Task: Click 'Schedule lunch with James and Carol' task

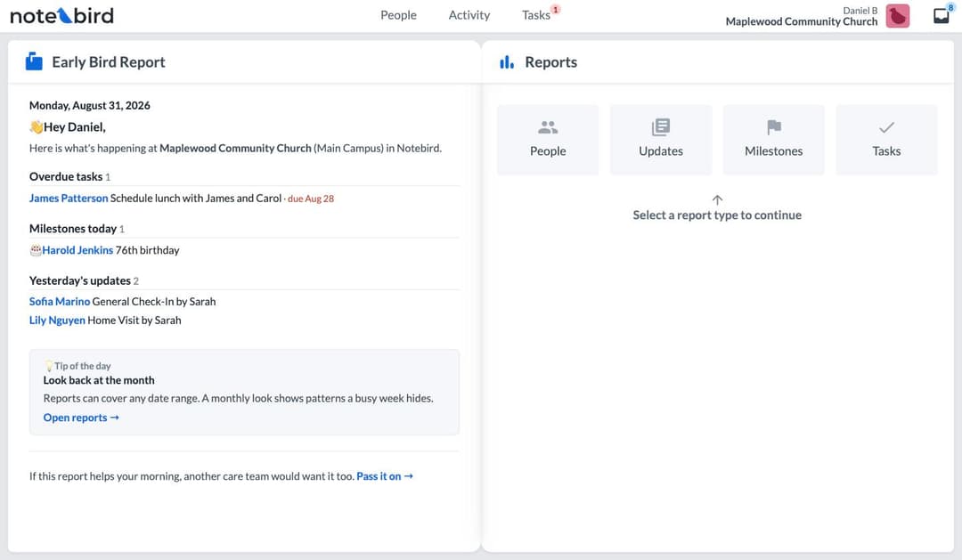Action: coord(196,199)
